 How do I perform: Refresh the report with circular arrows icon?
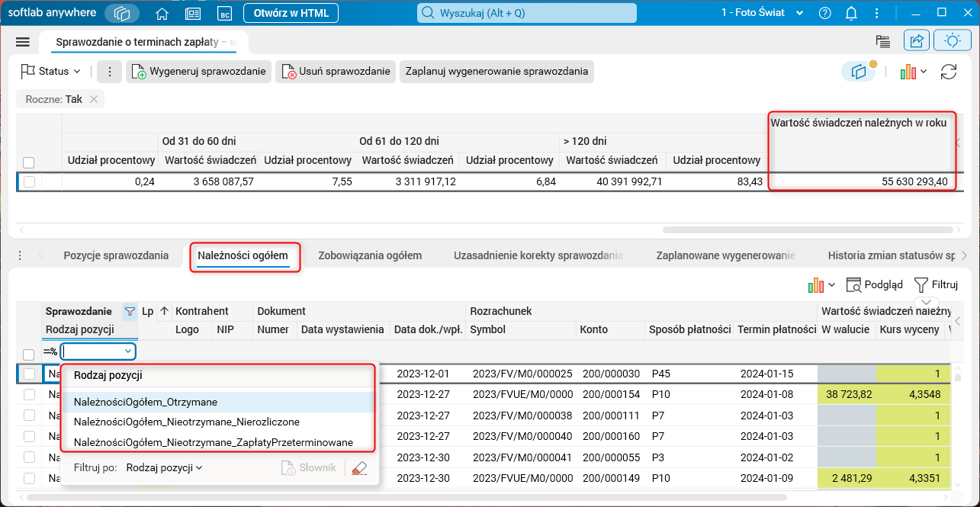pyautogui.click(x=949, y=72)
